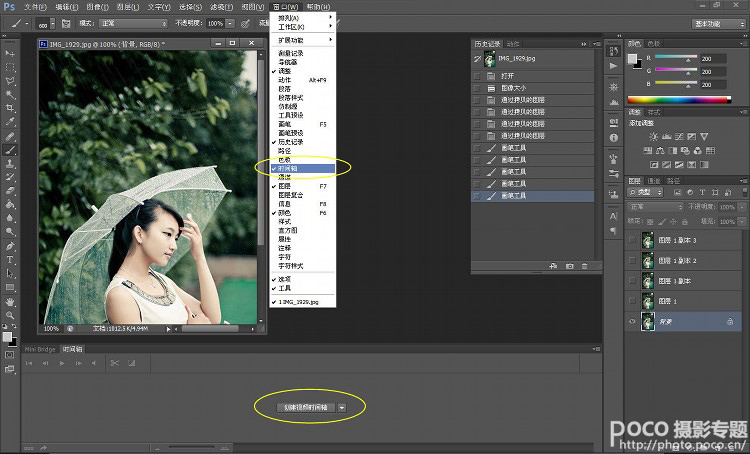This screenshot has height=454, width=750.
Task: Select the last 画笔工具 history state
Action: click(532, 196)
